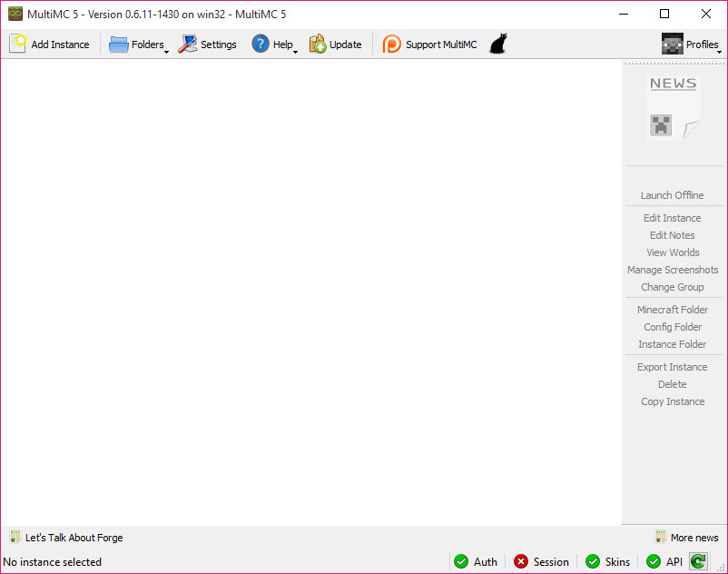Click the black cat icon
The width and height of the screenshot is (728, 574).
pyautogui.click(x=498, y=44)
